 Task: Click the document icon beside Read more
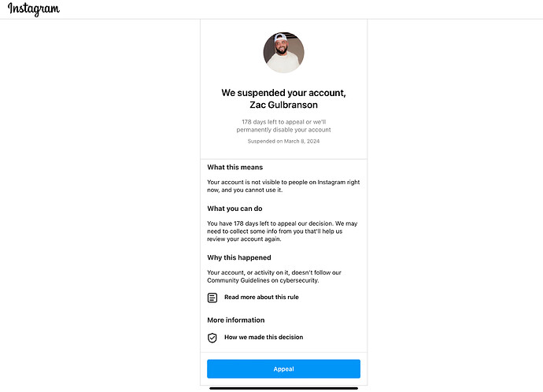pos(212,298)
